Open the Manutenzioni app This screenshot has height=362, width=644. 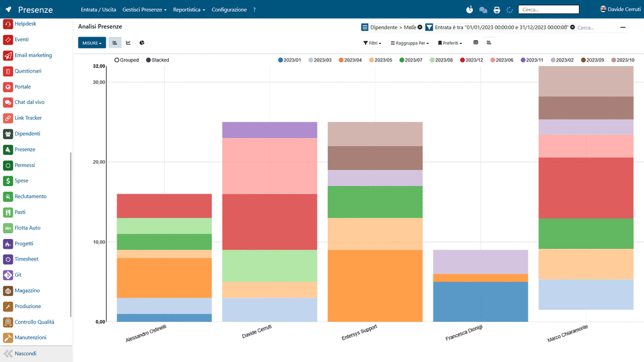pos(24,338)
